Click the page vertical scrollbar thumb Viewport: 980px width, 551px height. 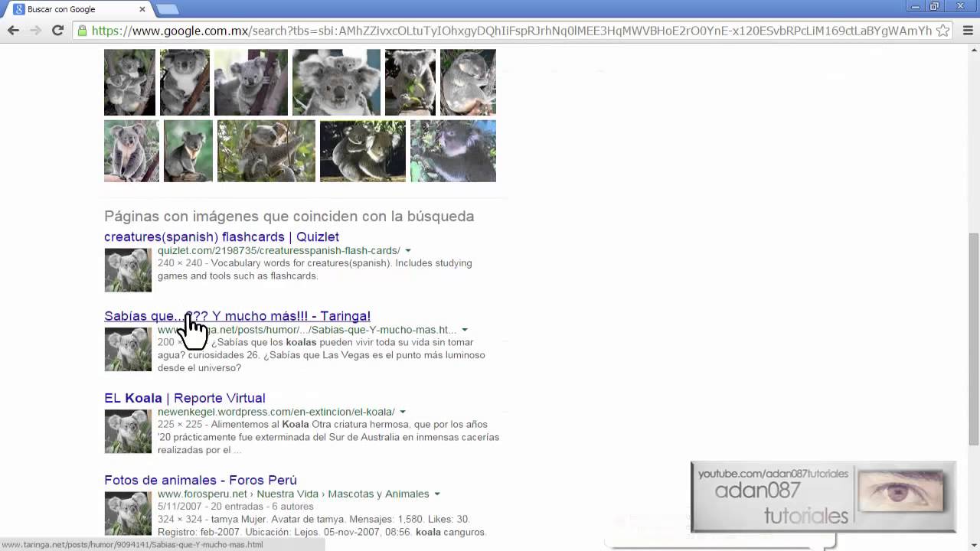(x=974, y=339)
